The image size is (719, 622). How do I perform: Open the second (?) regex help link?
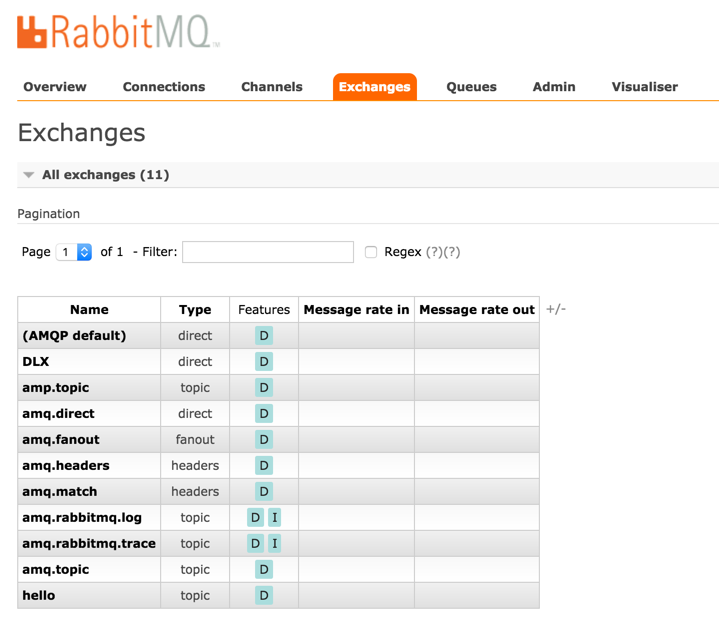pyautogui.click(x=452, y=252)
